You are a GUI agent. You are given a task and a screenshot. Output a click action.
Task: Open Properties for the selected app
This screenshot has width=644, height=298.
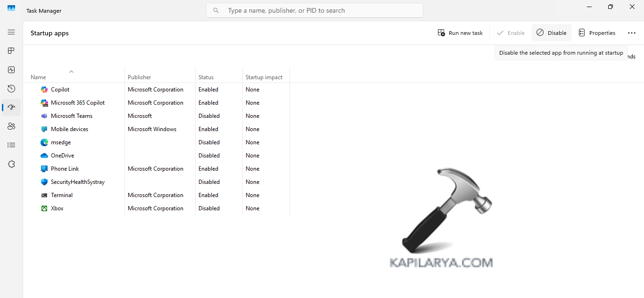coord(597,33)
